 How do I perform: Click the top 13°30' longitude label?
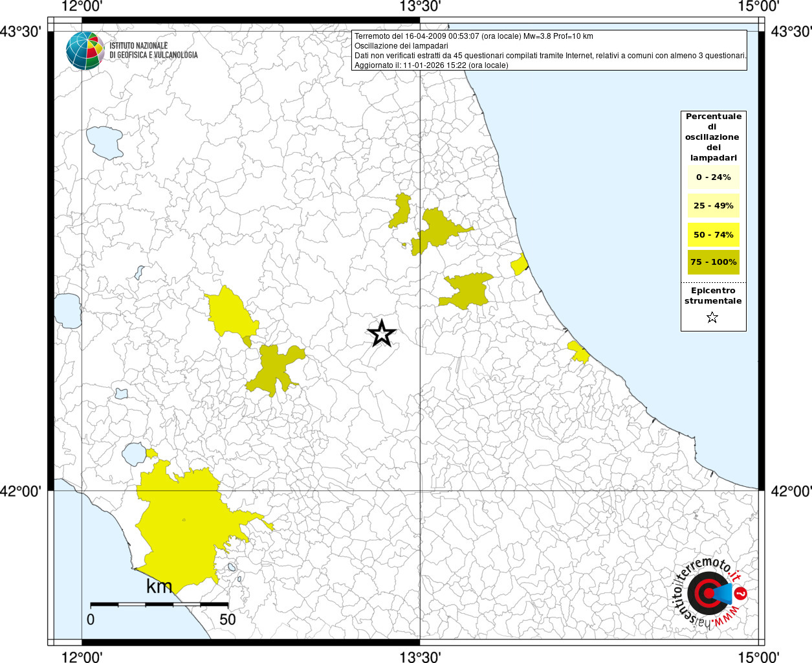[x=420, y=6]
